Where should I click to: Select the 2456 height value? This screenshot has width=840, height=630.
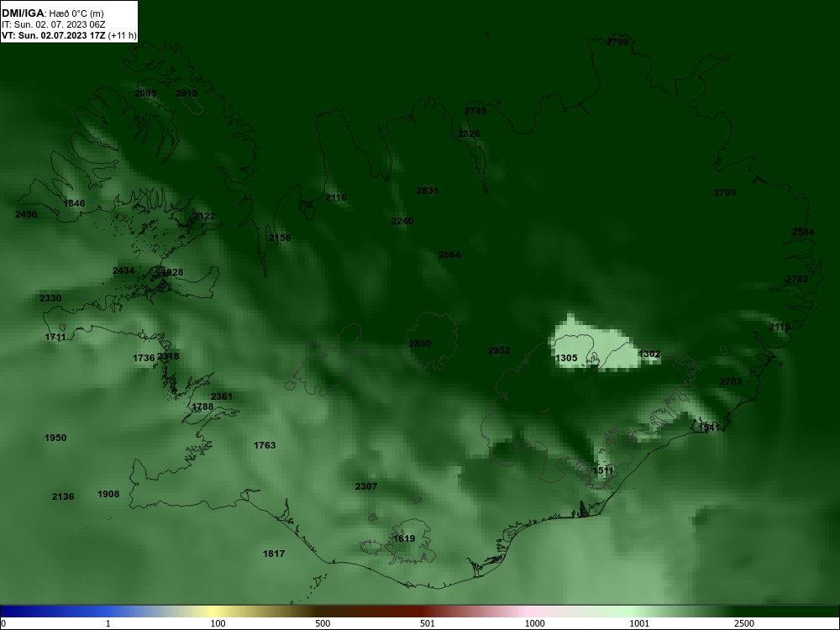(x=26, y=214)
